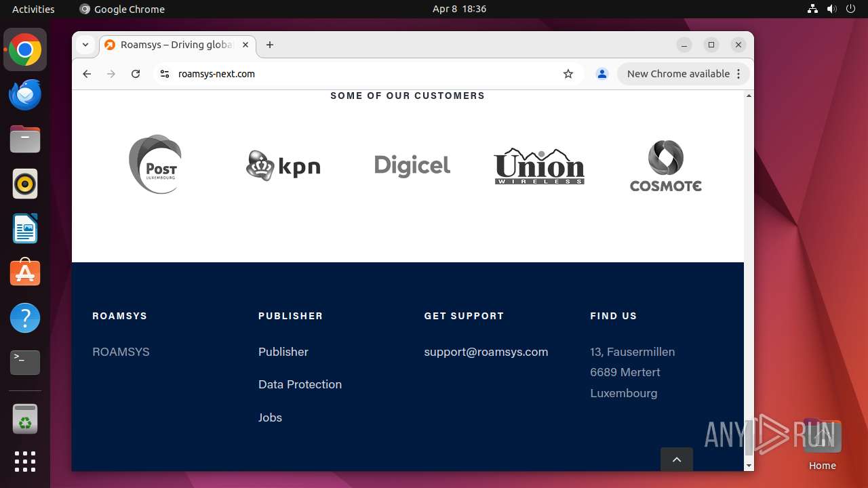
Task: Click the KPN customer logo
Action: click(283, 165)
